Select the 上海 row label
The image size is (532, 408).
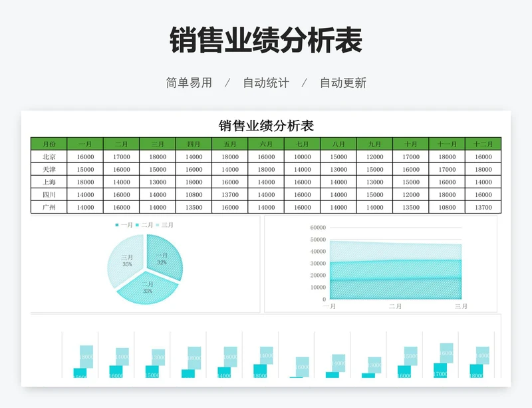pyautogui.click(x=49, y=182)
